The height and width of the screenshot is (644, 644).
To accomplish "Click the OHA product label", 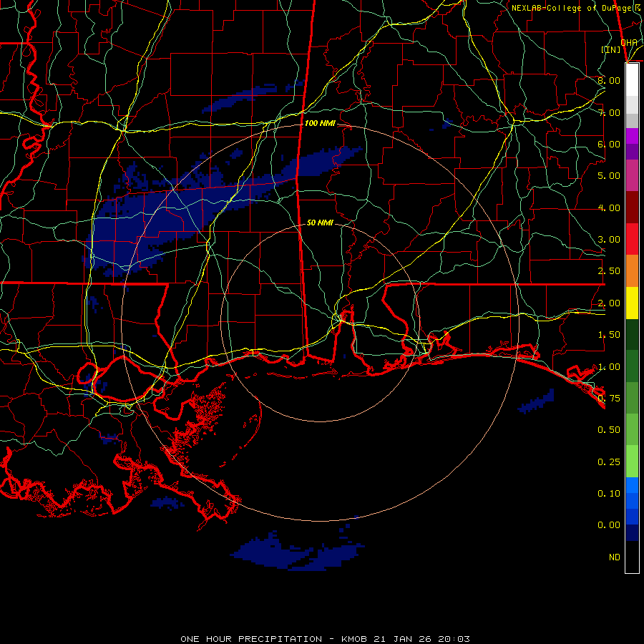I will coord(629,43).
